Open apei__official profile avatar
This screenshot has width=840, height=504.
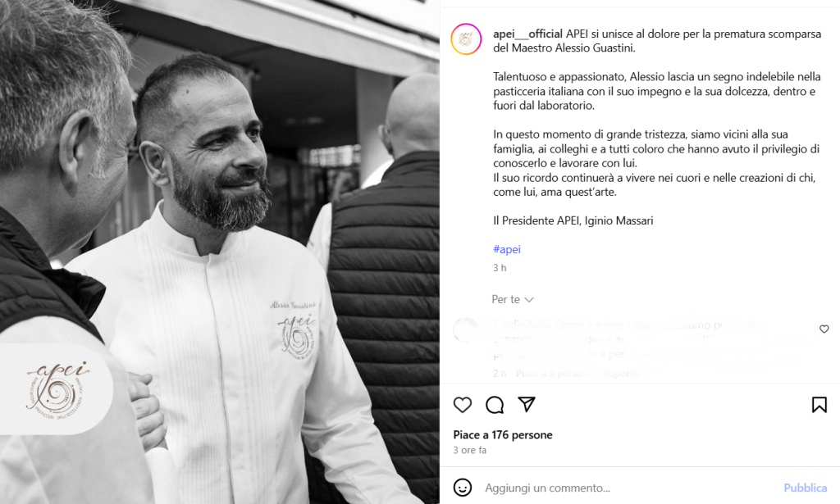[x=466, y=39]
